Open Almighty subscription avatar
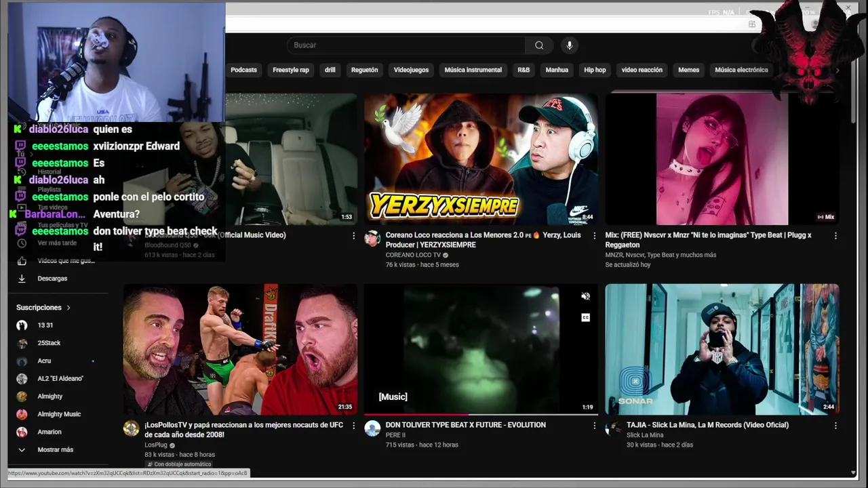The image size is (868, 488). [x=22, y=396]
